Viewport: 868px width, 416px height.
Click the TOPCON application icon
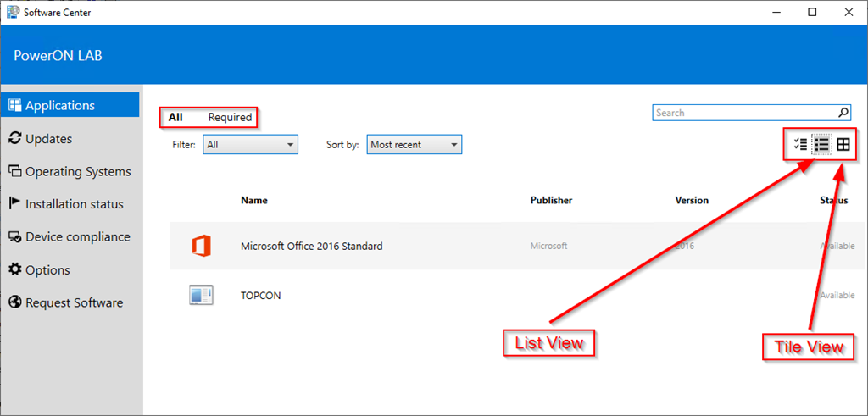pyautogui.click(x=201, y=296)
